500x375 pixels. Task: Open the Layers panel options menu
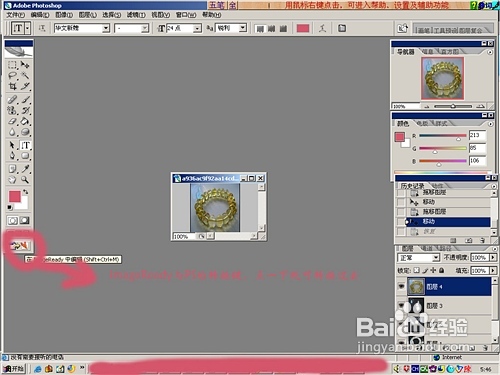tap(494, 249)
